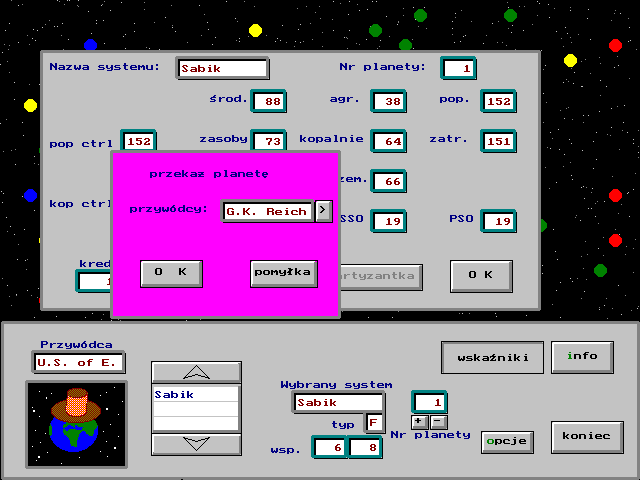Select the zatr. value 151
The image size is (640, 480).
coord(498,141)
